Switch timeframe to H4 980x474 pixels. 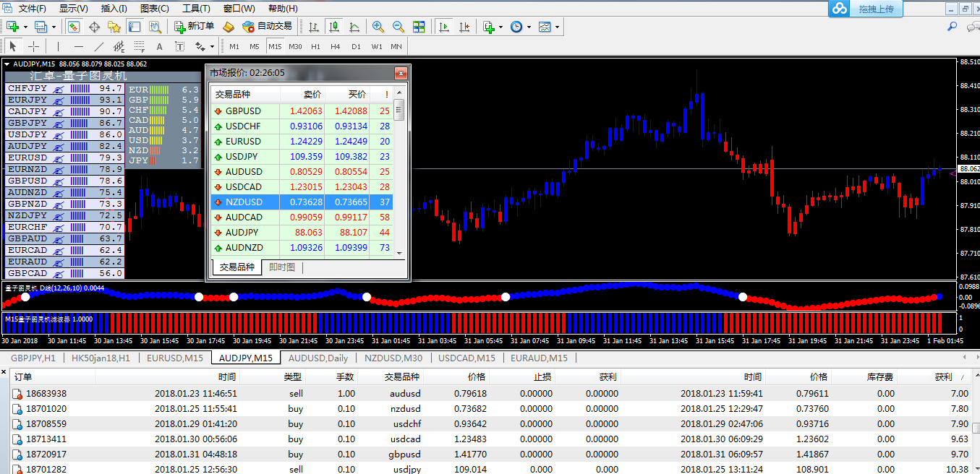(335, 47)
